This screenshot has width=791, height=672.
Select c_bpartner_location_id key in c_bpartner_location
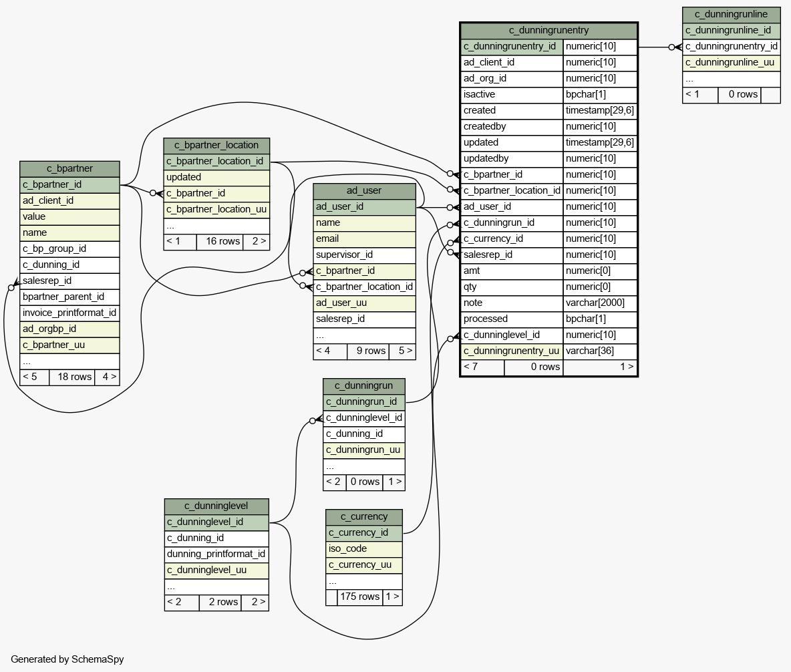[x=216, y=162]
